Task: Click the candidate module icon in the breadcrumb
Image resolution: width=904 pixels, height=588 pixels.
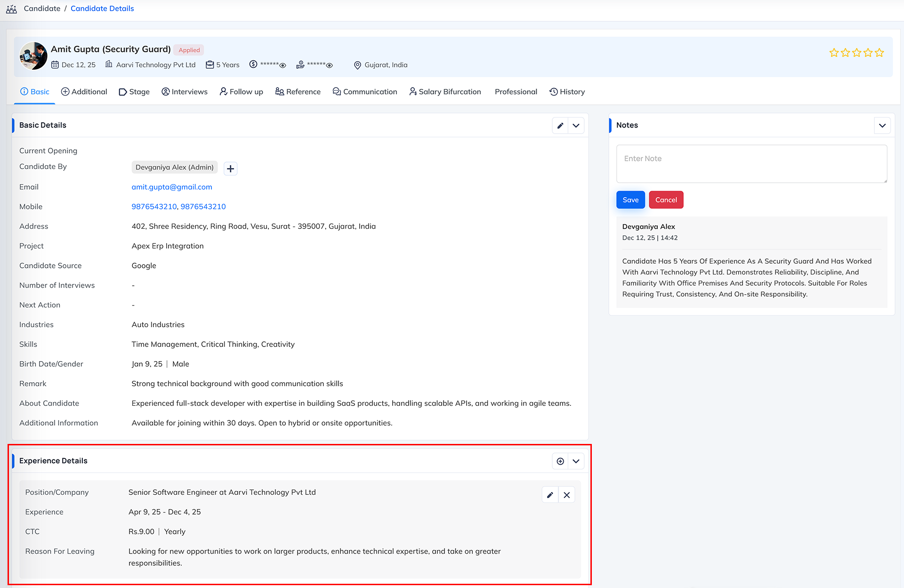Action: tap(12, 9)
